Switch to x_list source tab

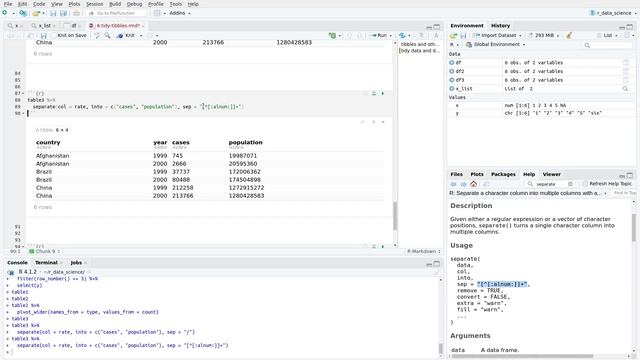point(44,26)
